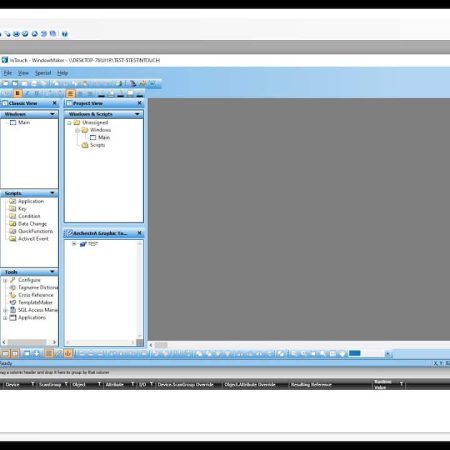Open the View menu
450x450 pixels.
pos(23,73)
